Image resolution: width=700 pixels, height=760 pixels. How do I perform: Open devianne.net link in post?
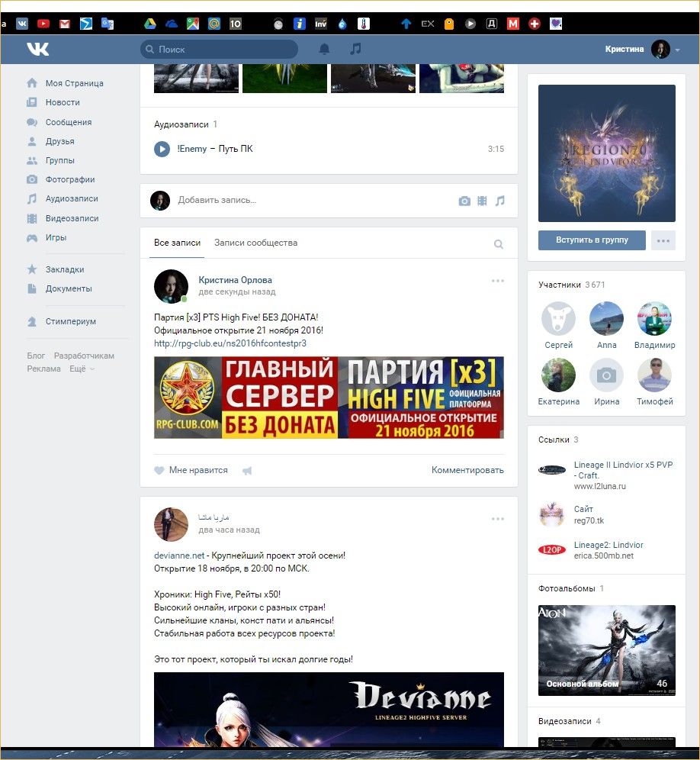pos(179,556)
